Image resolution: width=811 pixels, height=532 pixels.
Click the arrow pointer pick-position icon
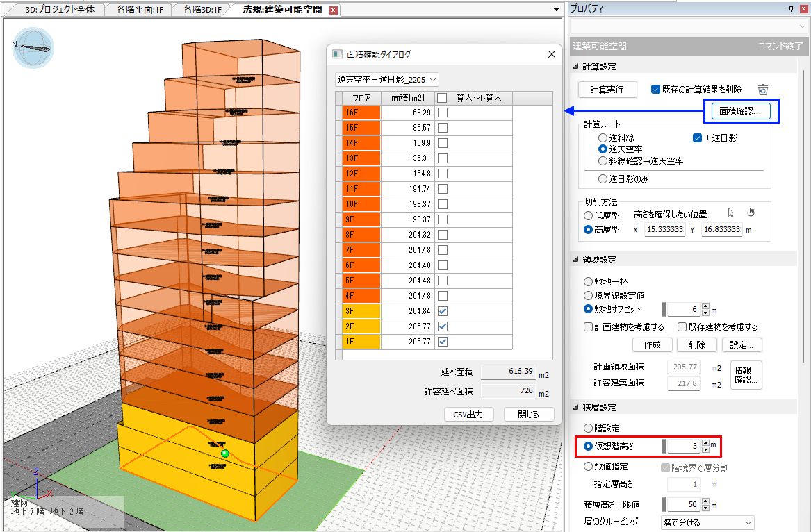(x=731, y=213)
